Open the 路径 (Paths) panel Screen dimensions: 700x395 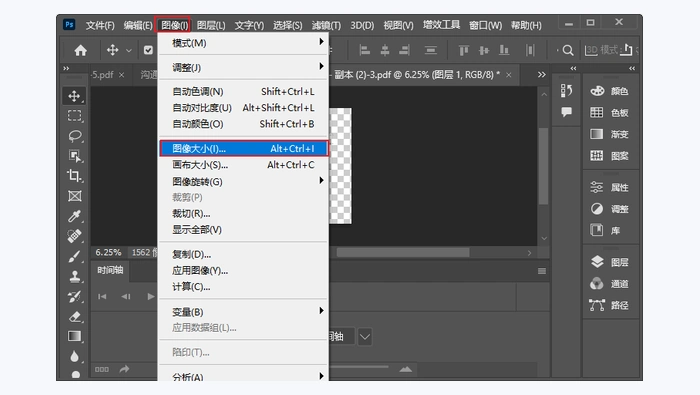click(609, 305)
